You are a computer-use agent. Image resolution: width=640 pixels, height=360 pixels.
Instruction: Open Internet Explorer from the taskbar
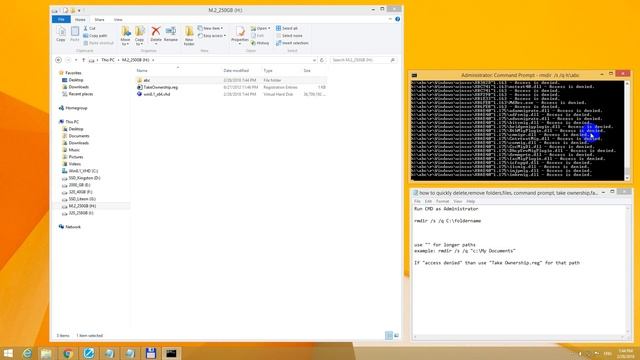27,353
